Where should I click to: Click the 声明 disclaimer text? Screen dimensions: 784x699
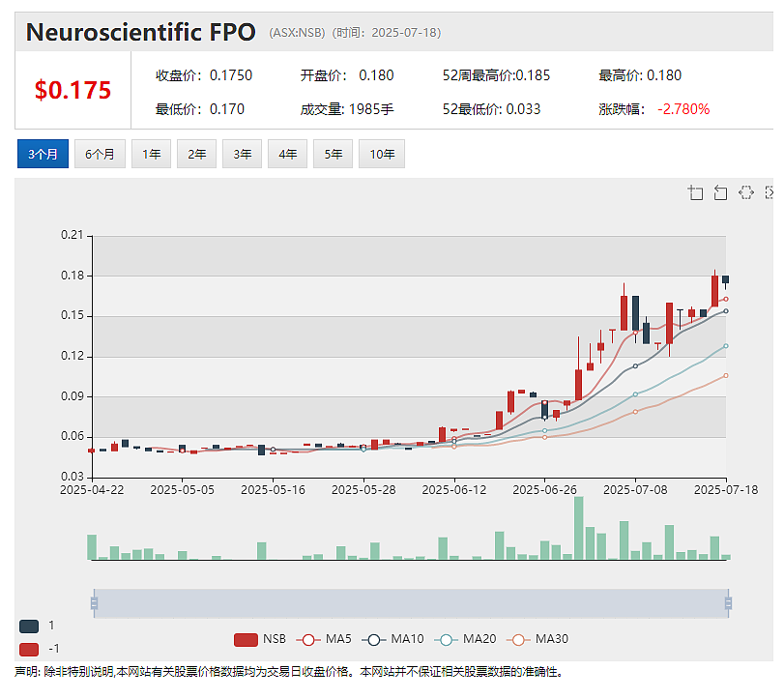(289, 672)
